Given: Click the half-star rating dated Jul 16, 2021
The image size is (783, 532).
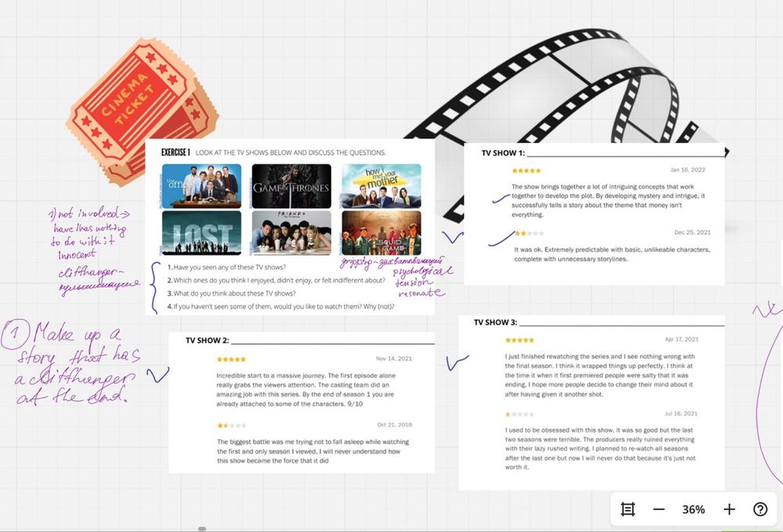Looking at the screenshot, I should pos(520,414).
